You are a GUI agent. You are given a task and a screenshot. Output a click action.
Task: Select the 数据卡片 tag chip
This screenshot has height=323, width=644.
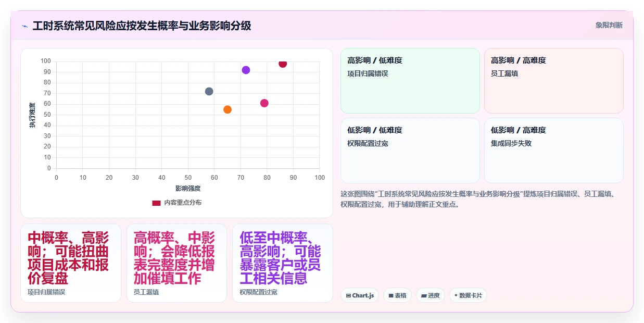[x=468, y=295]
